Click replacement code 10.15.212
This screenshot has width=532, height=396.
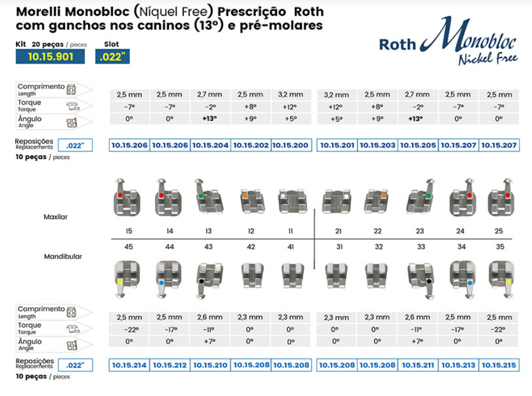(170, 365)
